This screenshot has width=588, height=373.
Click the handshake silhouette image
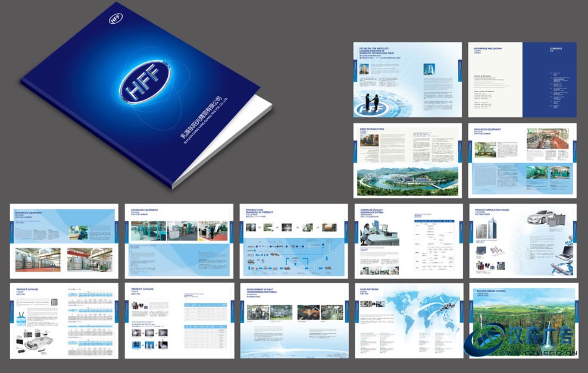point(373,102)
